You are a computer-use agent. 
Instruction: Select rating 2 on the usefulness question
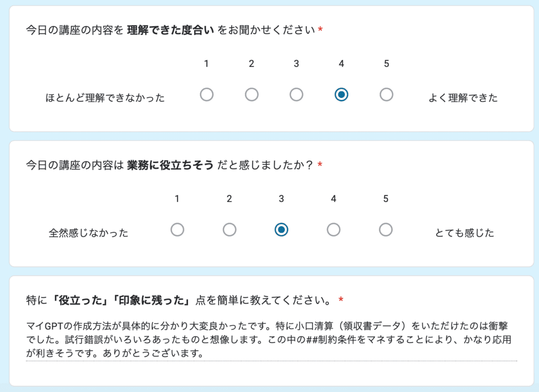pos(229,229)
